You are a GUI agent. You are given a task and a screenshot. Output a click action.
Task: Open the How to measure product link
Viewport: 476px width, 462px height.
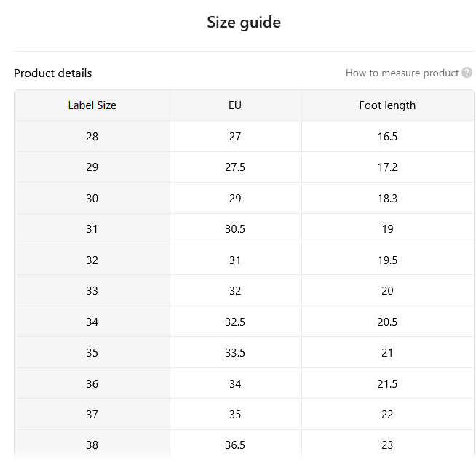402,73
